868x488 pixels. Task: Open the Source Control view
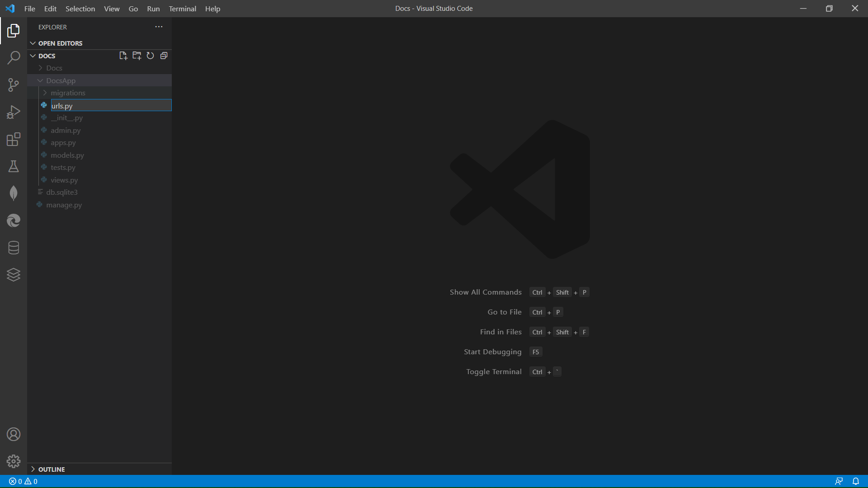(14, 85)
